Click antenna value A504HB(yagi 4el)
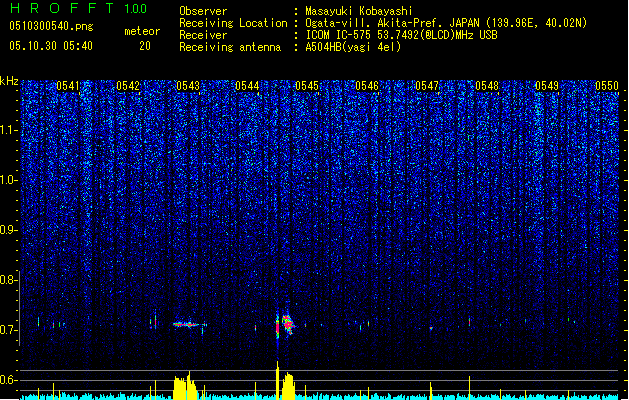Image resolution: width=629 pixels, height=400 pixels. tap(353, 47)
